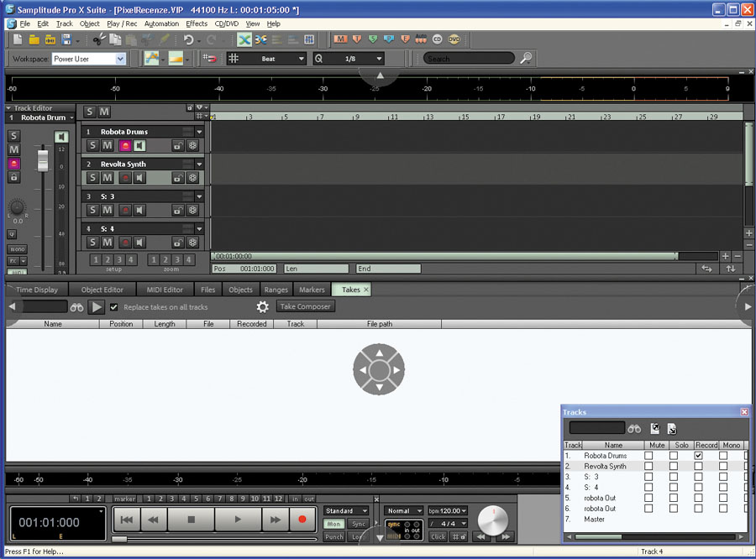Click the record button in the transport bar
This screenshot has height=559, width=756.
tap(302, 520)
